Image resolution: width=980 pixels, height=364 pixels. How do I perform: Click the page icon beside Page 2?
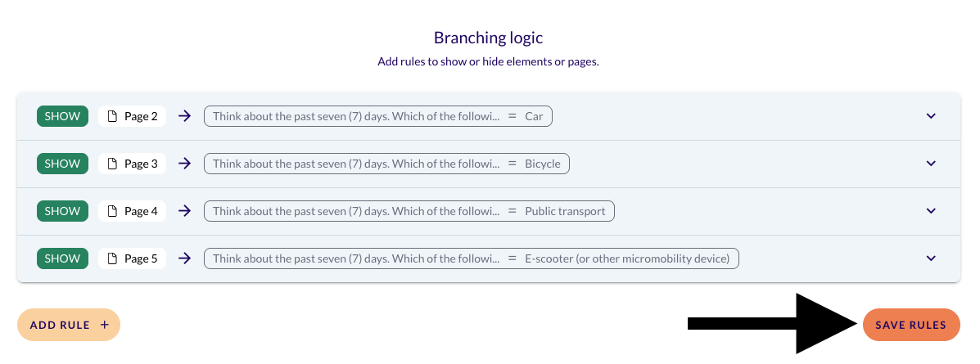point(114,116)
